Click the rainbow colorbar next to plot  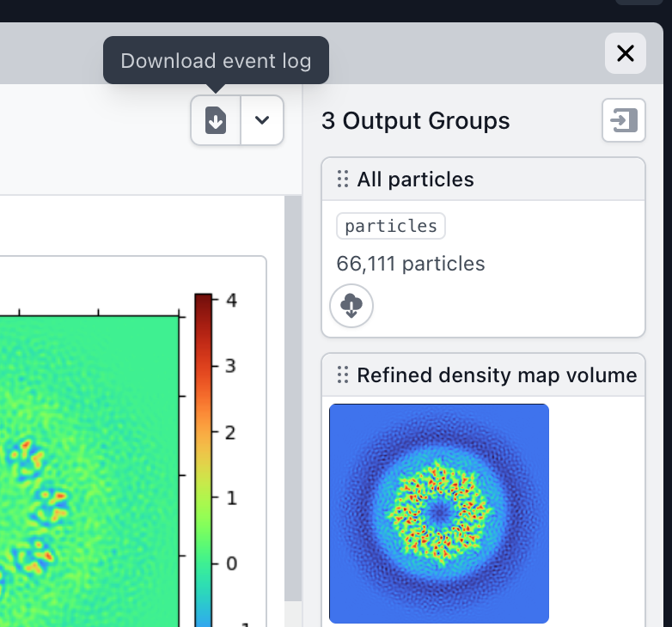203,455
